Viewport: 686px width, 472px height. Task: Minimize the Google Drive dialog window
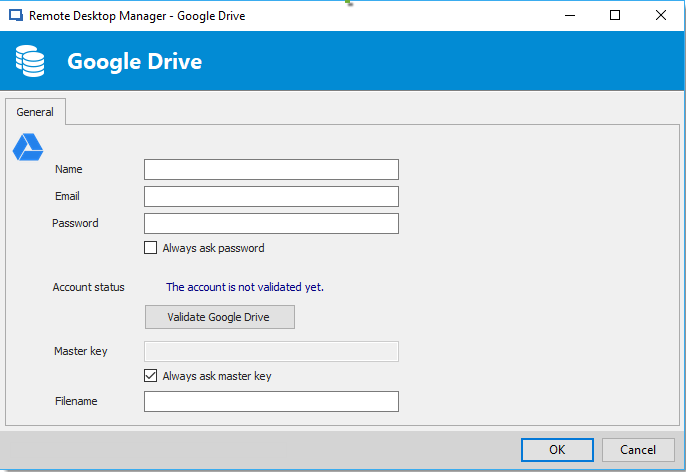point(570,16)
